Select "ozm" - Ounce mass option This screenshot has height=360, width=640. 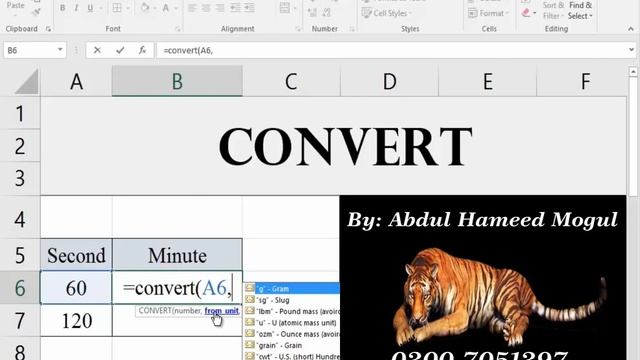pyautogui.click(x=291, y=334)
